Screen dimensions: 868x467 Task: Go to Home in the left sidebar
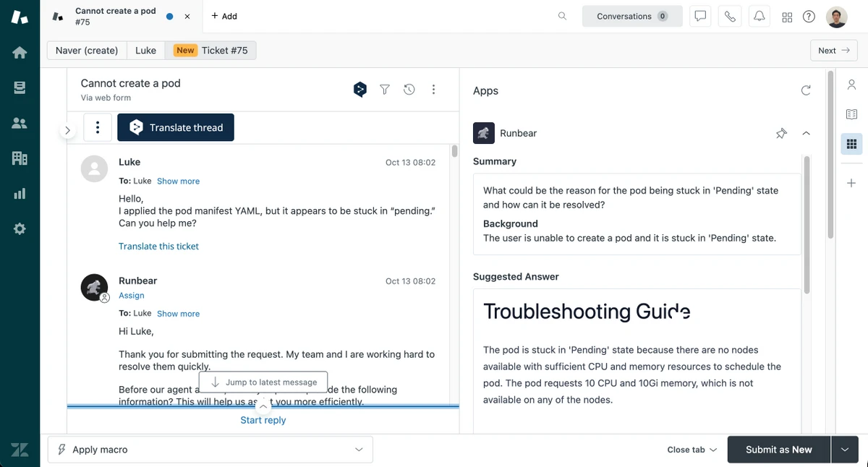[20, 52]
